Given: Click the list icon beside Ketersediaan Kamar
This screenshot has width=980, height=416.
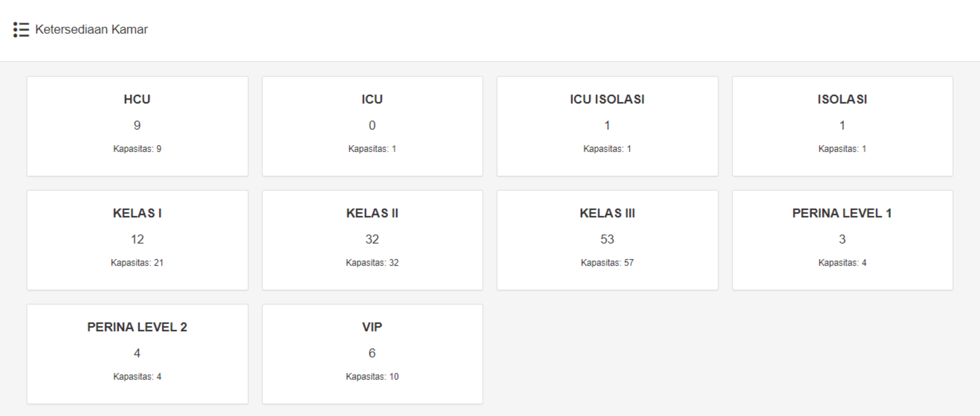Looking at the screenshot, I should click(x=21, y=29).
